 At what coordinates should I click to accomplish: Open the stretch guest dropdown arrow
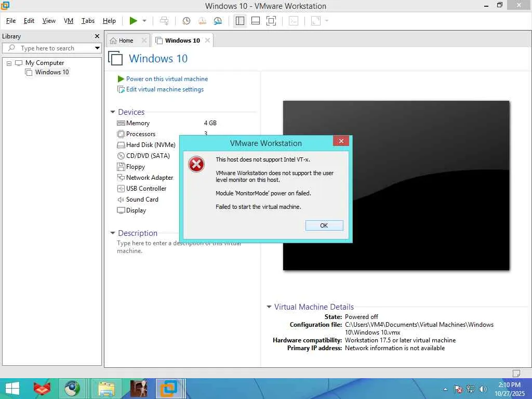[327, 21]
